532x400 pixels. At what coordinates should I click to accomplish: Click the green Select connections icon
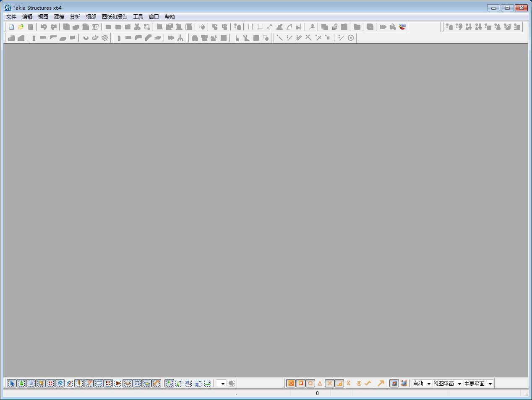click(x=21, y=383)
